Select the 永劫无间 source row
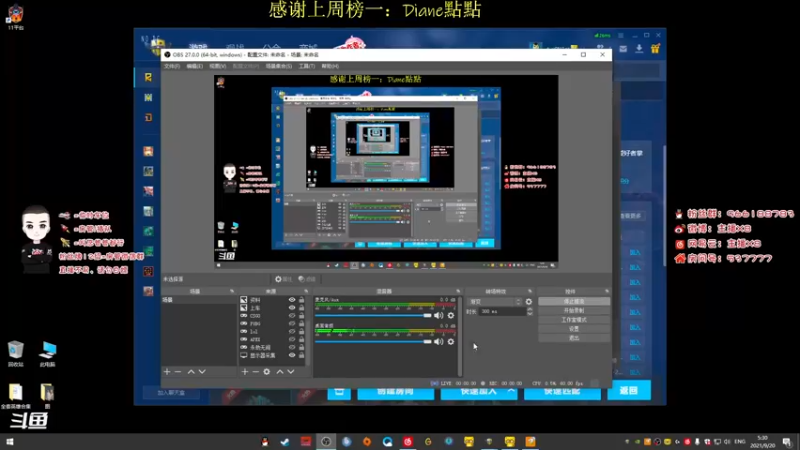 (x=273, y=347)
